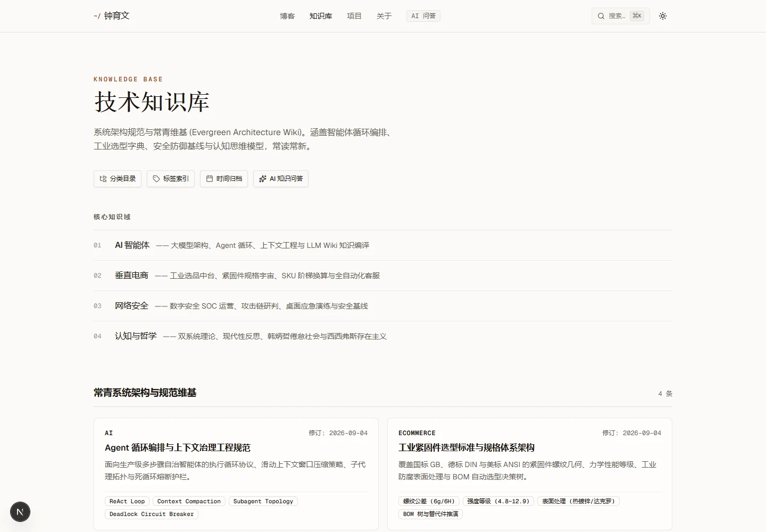Click the ECOMMERCE category label

pos(417,433)
